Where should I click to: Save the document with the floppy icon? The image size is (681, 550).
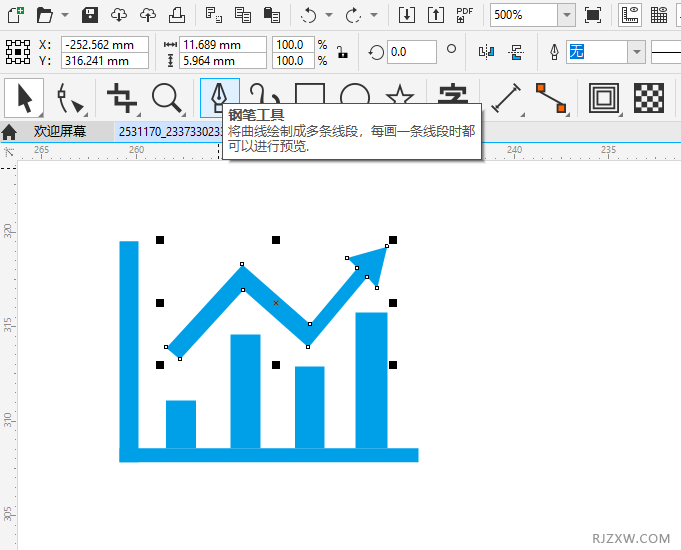(90, 15)
